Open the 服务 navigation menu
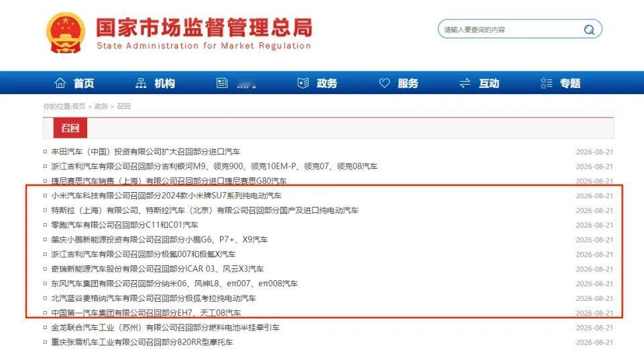 point(408,83)
